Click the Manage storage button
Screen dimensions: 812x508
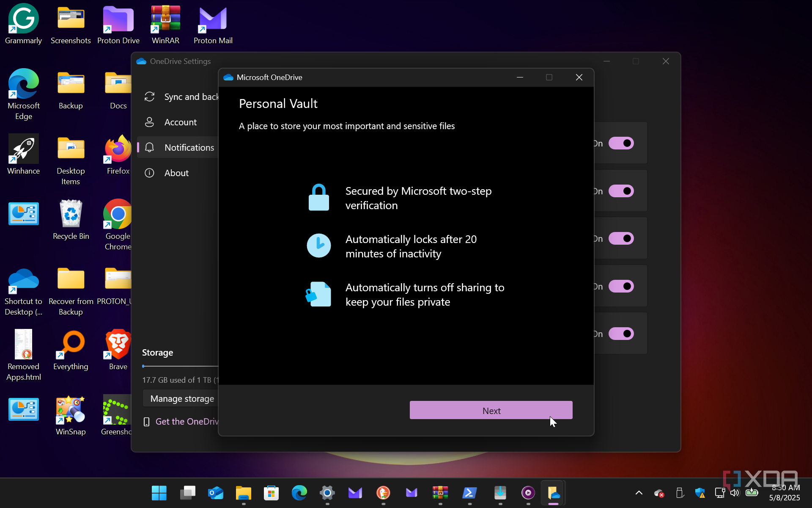(x=182, y=398)
